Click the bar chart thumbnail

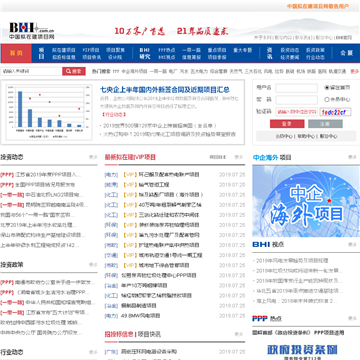[49, 112]
